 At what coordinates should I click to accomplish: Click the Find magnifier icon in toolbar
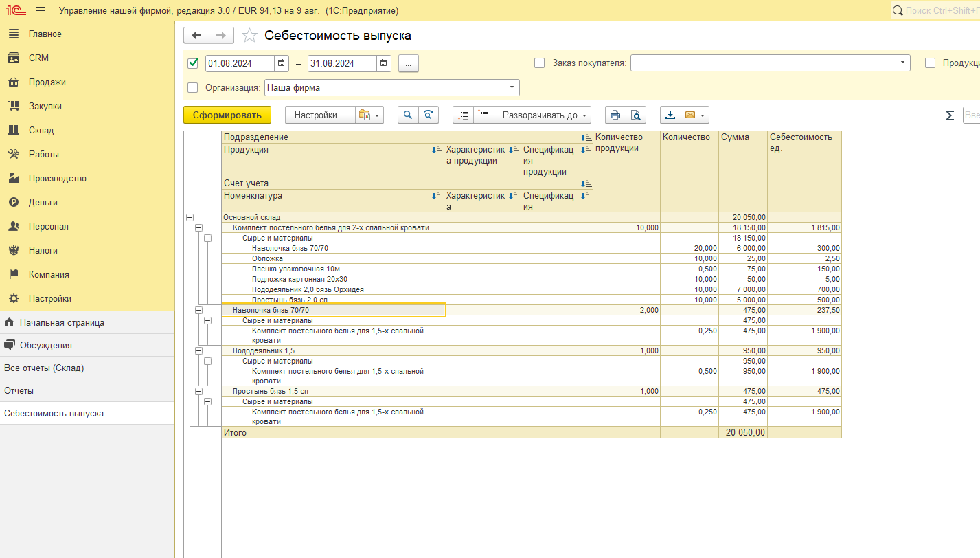pos(408,115)
